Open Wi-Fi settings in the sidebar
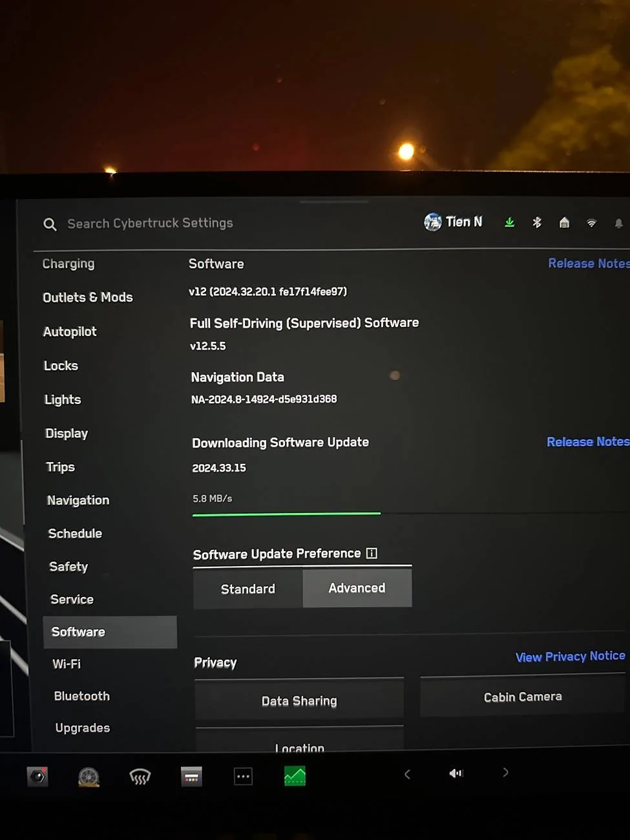This screenshot has width=630, height=840. (67, 664)
